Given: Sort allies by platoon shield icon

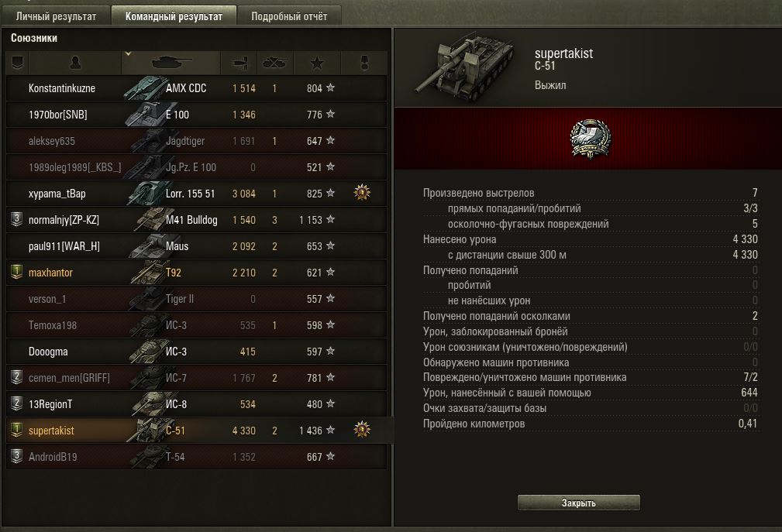Looking at the screenshot, I should tap(17, 62).
